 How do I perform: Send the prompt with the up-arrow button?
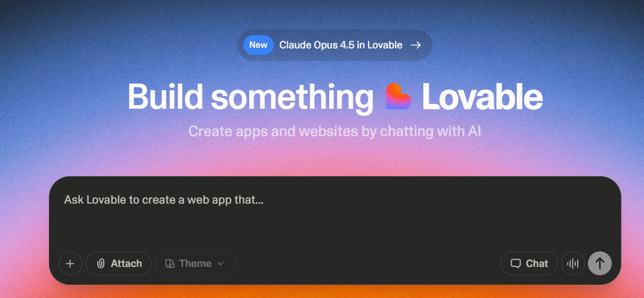point(600,263)
